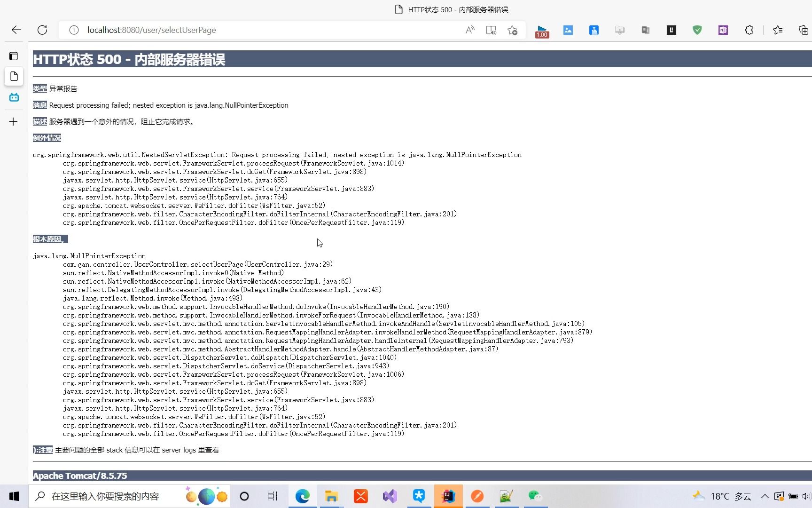The height and width of the screenshot is (508, 812).
Task: Click the 注意 server logs note
Action: [x=126, y=450]
